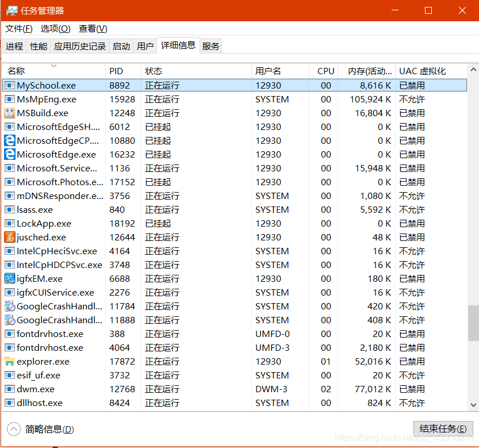The height and width of the screenshot is (448, 479).
Task: Sort by the CPU column header
Action: pyautogui.click(x=324, y=71)
